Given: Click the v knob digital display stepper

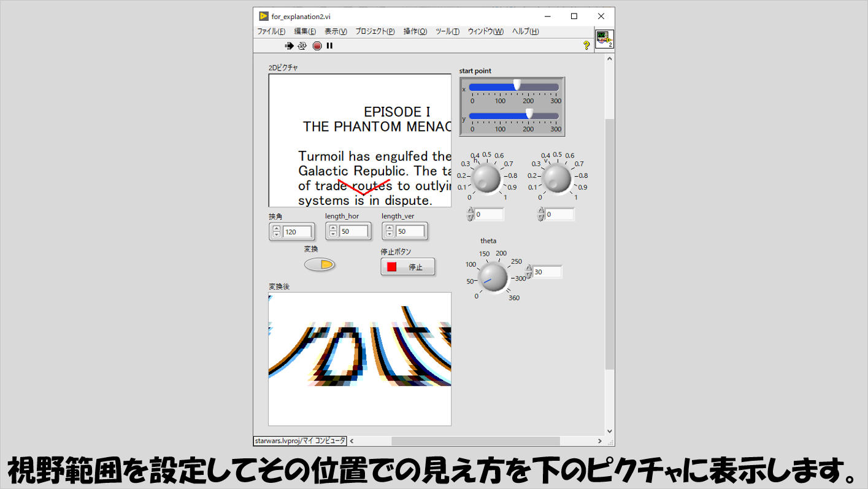Looking at the screenshot, I should coord(541,214).
